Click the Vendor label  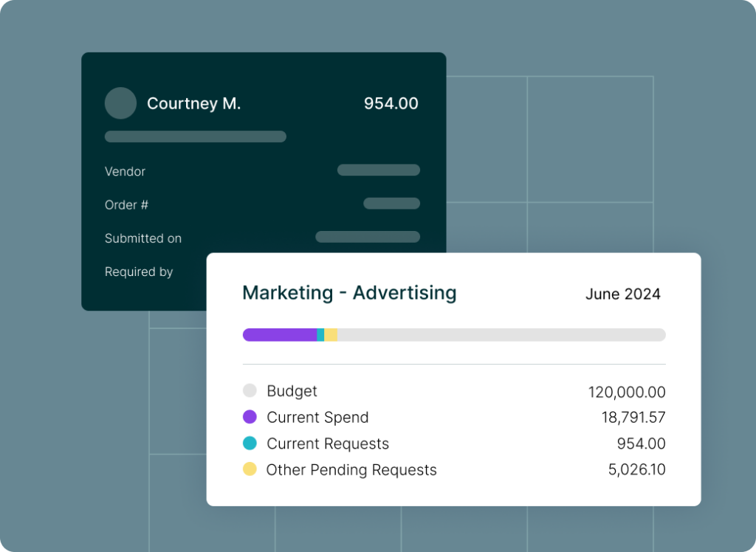click(125, 172)
